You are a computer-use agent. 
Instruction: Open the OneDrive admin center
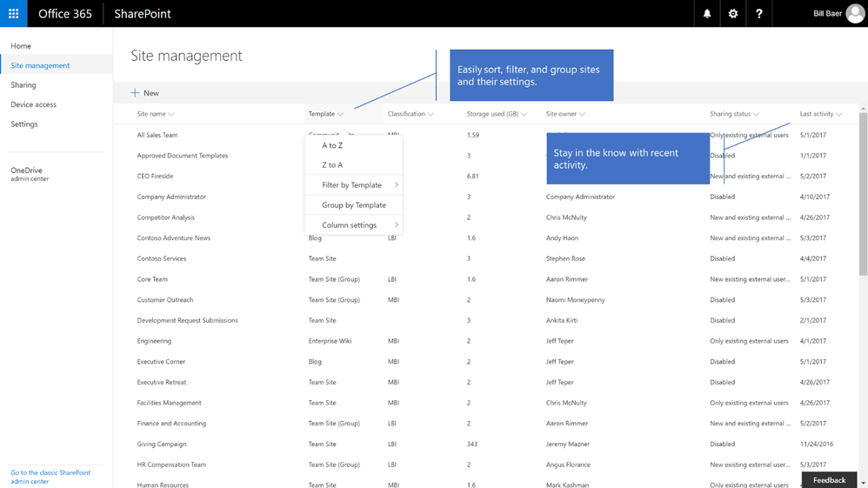point(30,174)
